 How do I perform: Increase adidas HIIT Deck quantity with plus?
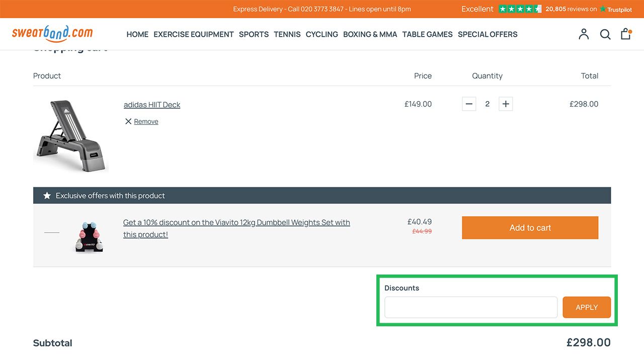(x=506, y=104)
